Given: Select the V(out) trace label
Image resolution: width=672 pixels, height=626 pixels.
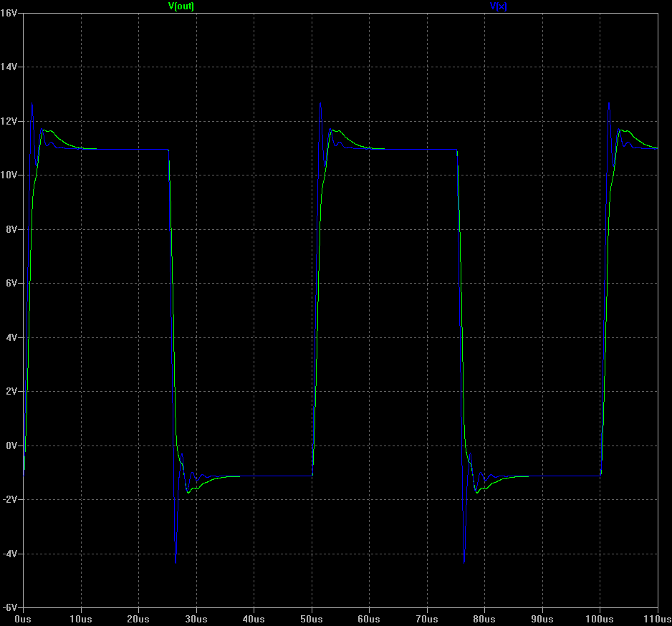Looking at the screenshot, I should click(x=181, y=6).
